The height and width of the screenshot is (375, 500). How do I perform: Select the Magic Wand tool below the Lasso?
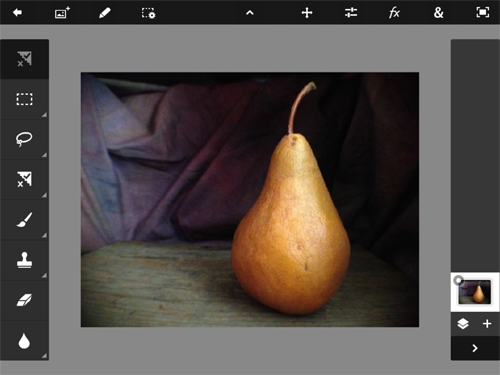coord(25,179)
